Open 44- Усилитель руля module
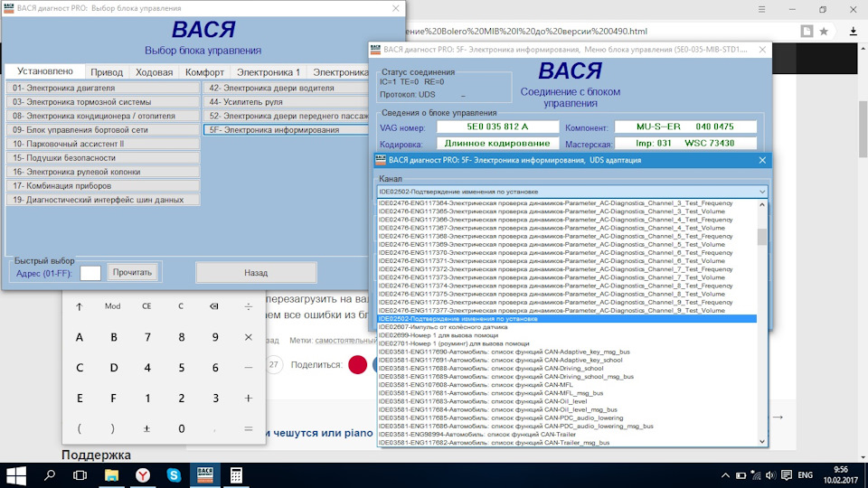This screenshot has height=488, width=868. coord(287,102)
